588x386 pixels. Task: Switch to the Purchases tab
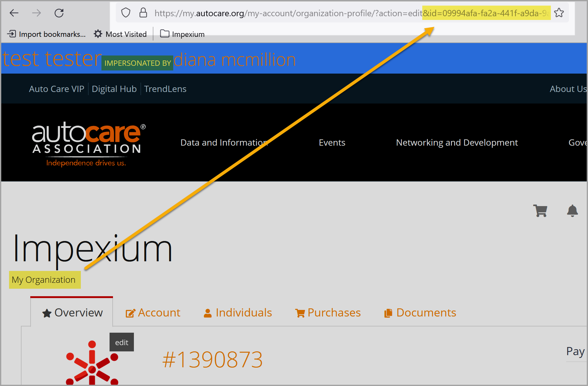(x=328, y=312)
